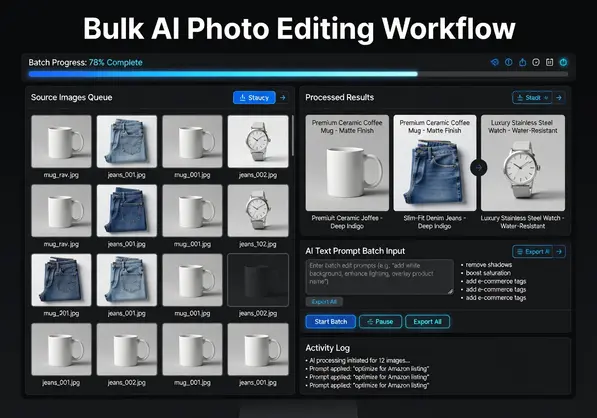
Task: Select the mug thumbnail labeled jeans_002.jpg
Action: 127,349
